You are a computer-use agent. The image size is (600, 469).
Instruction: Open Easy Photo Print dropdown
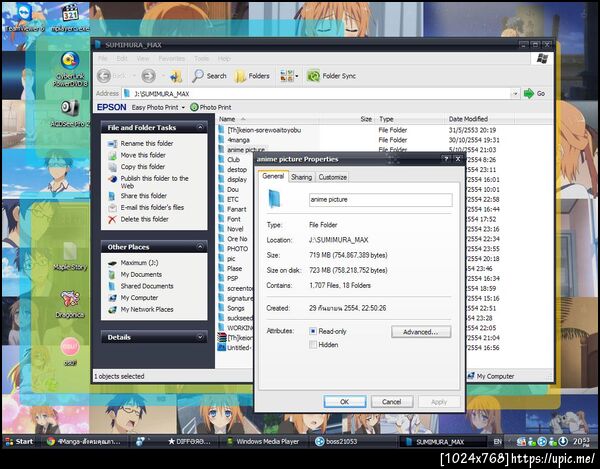[x=183, y=107]
